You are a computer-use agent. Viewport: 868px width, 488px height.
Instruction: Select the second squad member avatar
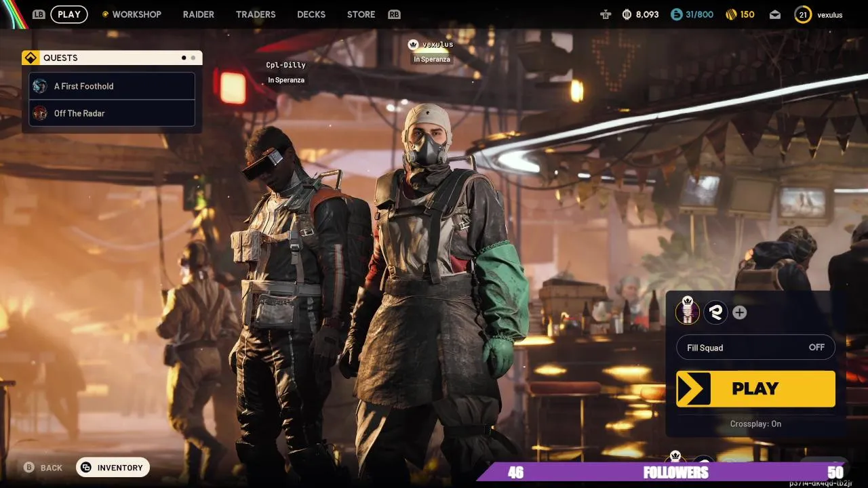(715, 312)
